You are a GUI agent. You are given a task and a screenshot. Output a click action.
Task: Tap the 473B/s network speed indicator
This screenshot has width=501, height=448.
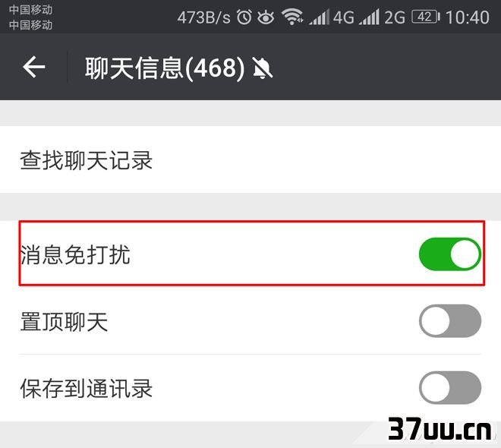204,17
